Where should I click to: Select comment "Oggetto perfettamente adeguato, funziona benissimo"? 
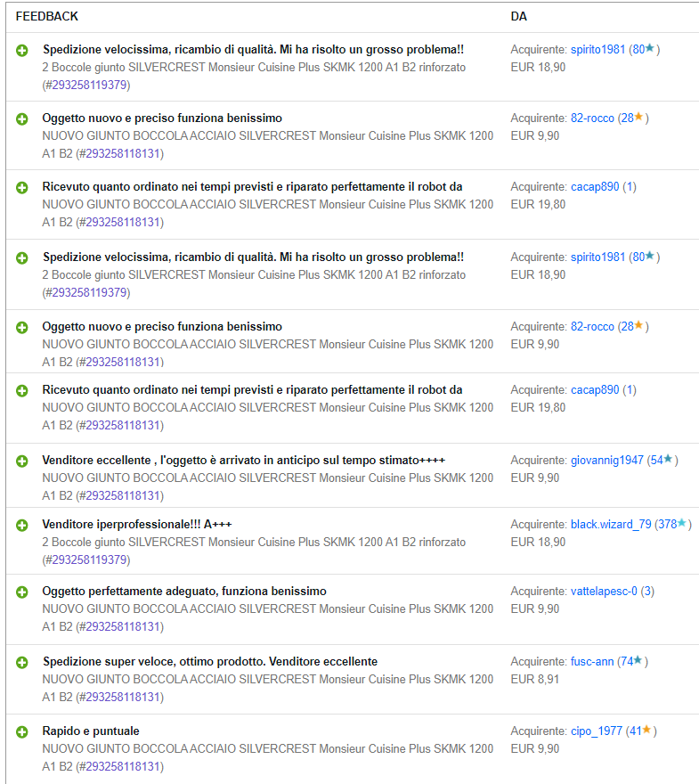[184, 591]
